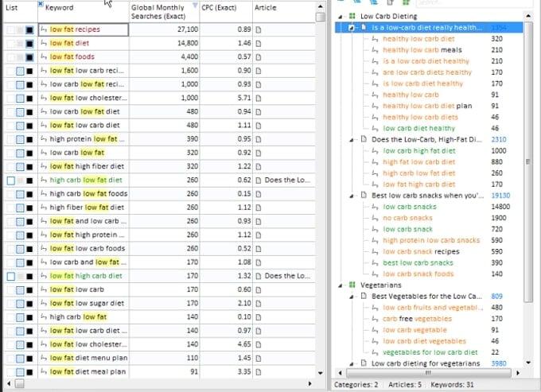Click the clear-filter x icon in Keyword column header
Screen dimensions: 541x392
(41, 4)
